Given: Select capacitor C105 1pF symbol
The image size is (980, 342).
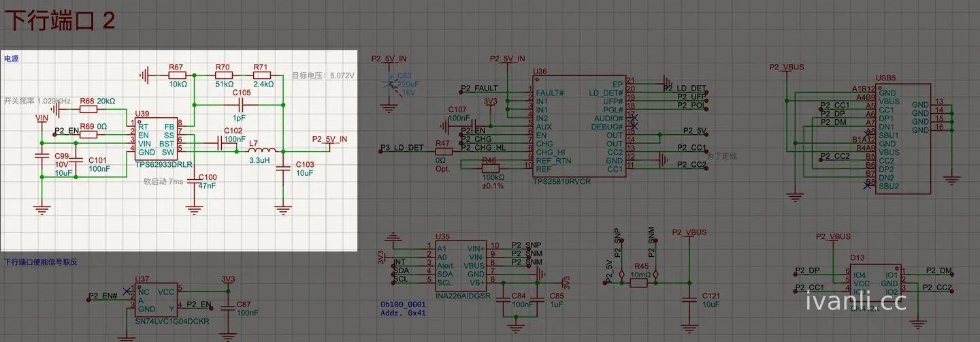Looking at the screenshot, I should (240, 104).
